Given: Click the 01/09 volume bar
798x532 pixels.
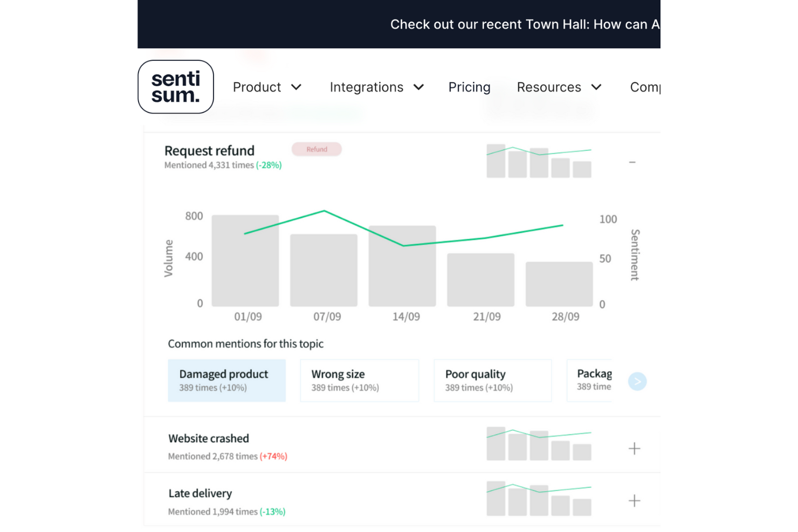Looking at the screenshot, I should click(245, 261).
